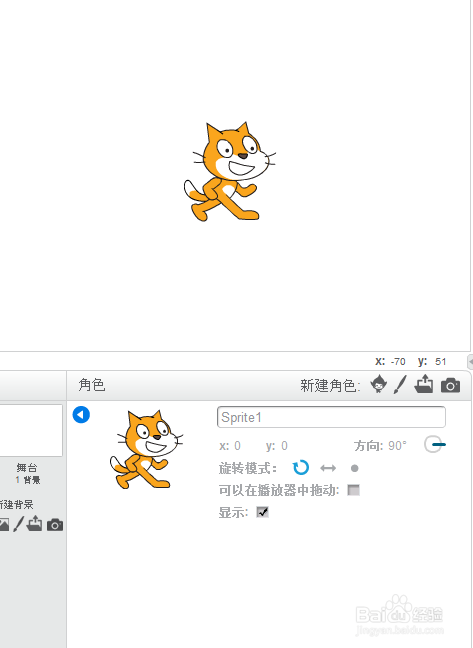Click the 旋转模式 label

point(247,468)
